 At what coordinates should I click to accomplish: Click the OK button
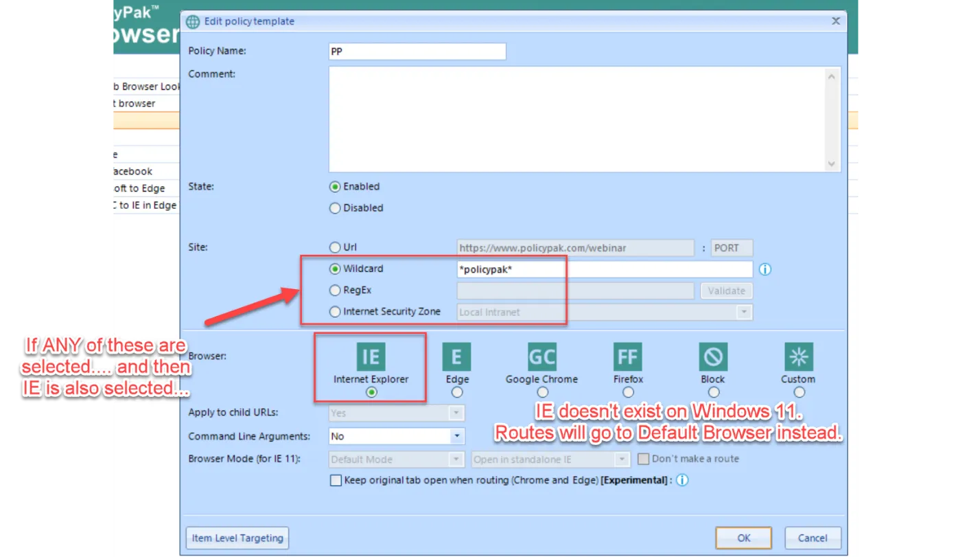pos(744,538)
